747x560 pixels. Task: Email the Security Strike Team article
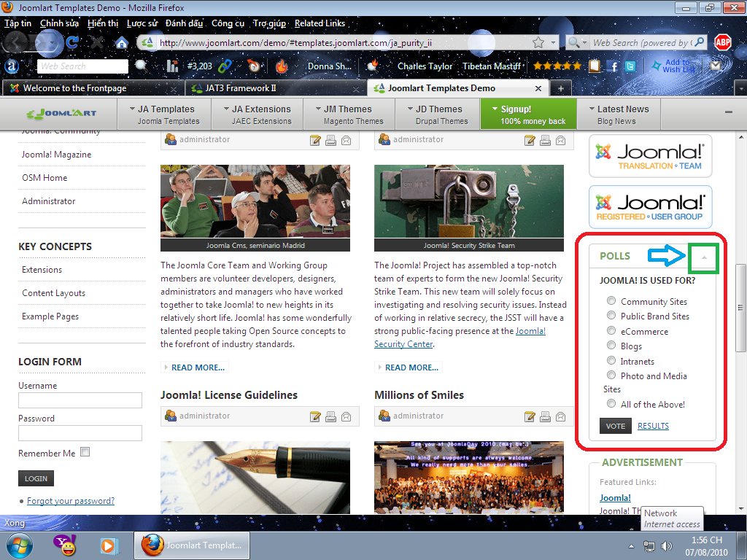click(x=561, y=140)
